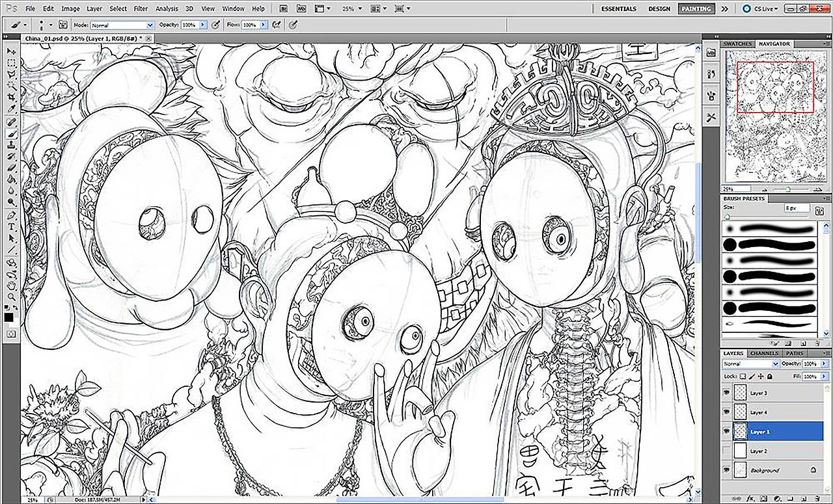This screenshot has width=833, height=504.
Task: Select the Crop tool
Action: pyautogui.click(x=11, y=98)
